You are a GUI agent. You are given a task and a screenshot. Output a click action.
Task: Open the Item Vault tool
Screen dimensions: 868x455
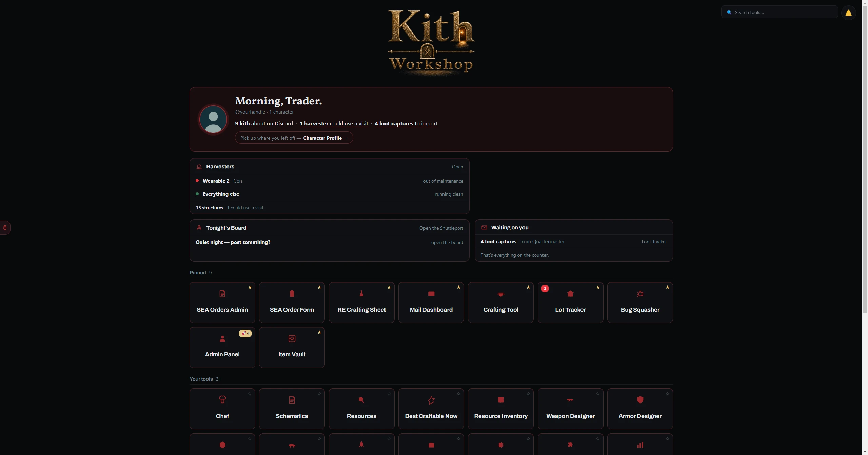pyautogui.click(x=292, y=347)
